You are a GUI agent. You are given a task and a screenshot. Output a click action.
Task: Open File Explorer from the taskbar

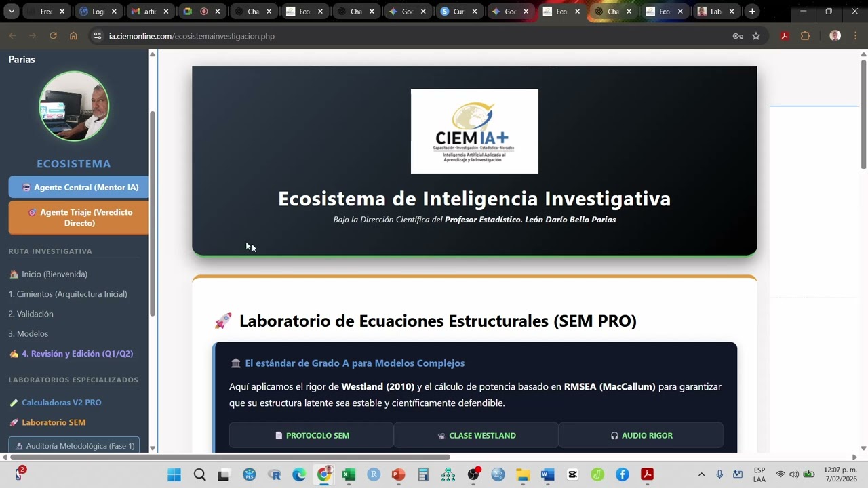tap(523, 474)
